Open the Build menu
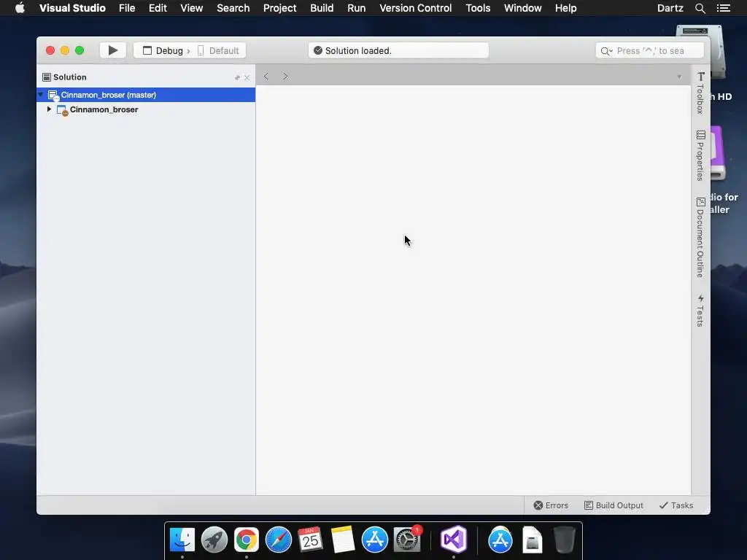747x560 pixels. click(x=322, y=8)
